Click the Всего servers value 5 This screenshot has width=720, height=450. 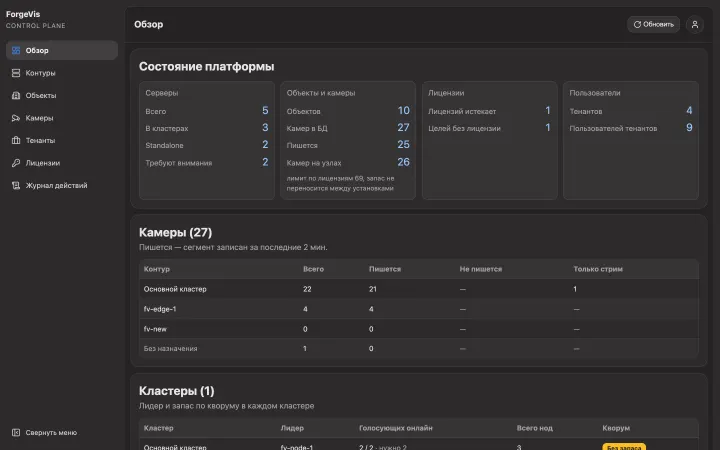(x=265, y=111)
